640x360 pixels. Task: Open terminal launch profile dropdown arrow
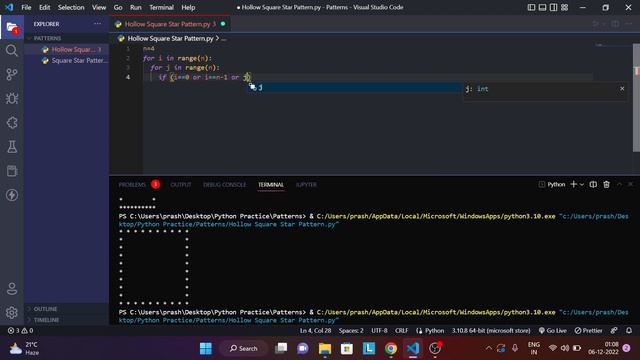582,184
